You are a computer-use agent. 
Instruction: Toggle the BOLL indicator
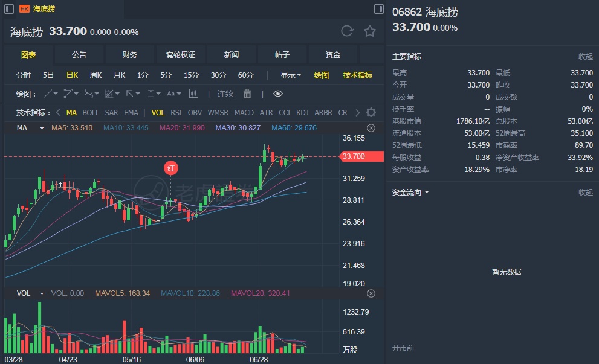[91, 112]
